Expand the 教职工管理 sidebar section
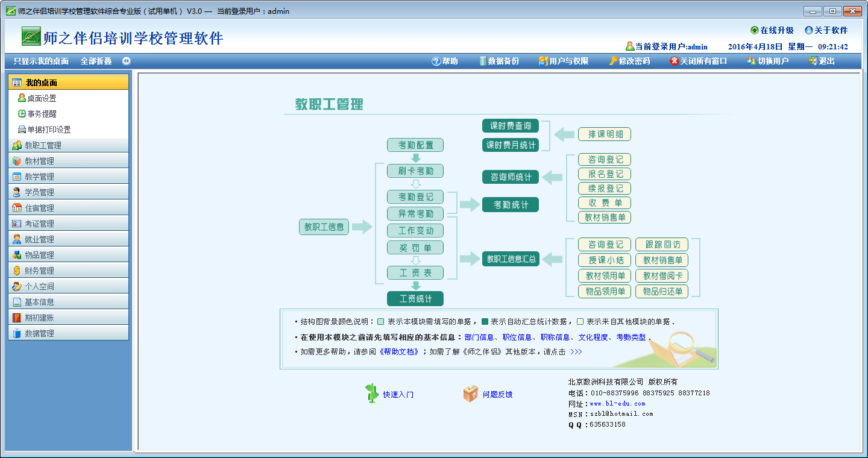Image resolution: width=868 pixels, height=458 pixels. tap(43, 145)
